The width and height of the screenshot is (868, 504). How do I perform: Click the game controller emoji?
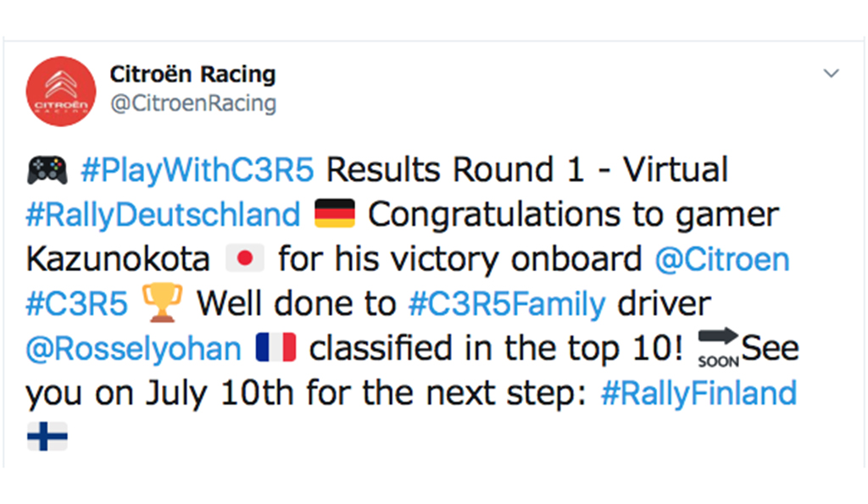(47, 170)
